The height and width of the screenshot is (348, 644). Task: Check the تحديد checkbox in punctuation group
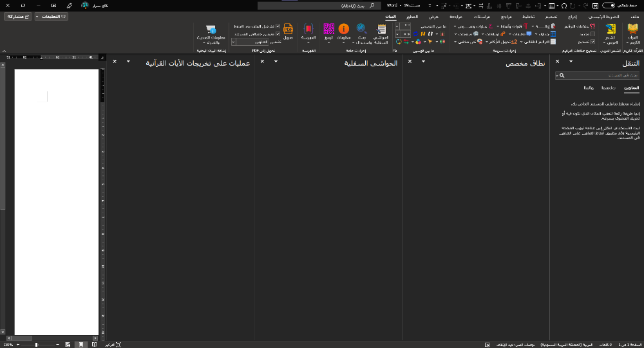(x=592, y=34)
